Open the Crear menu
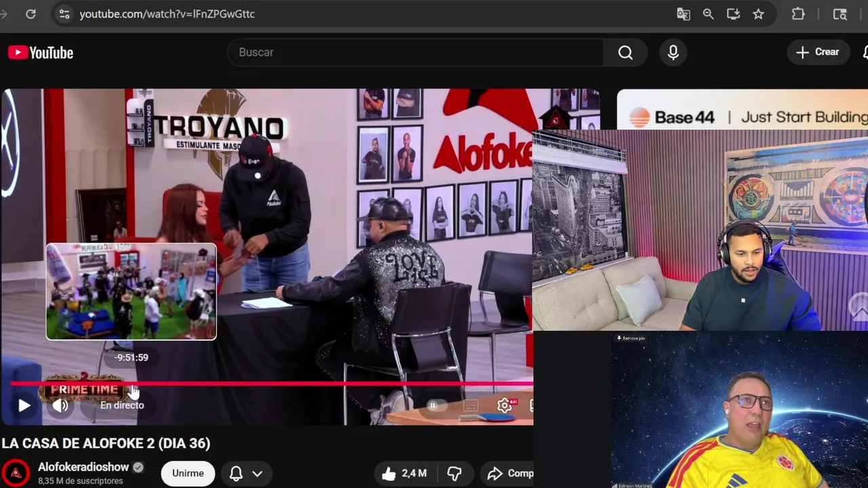 click(818, 52)
